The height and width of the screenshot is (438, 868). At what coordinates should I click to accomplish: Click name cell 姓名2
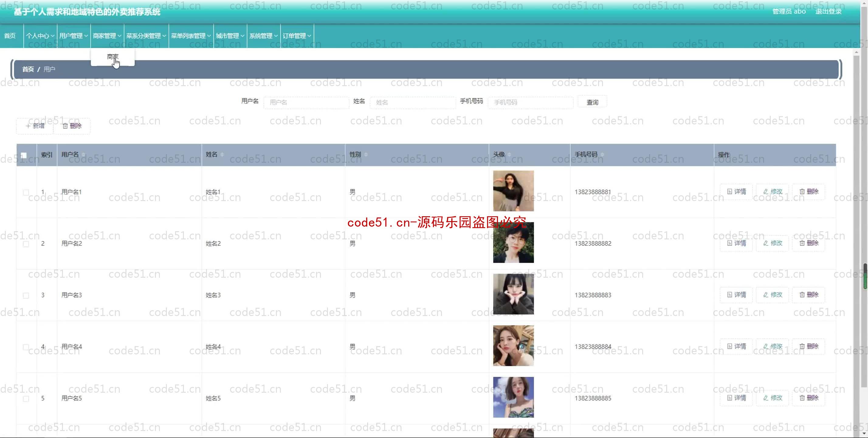(213, 243)
